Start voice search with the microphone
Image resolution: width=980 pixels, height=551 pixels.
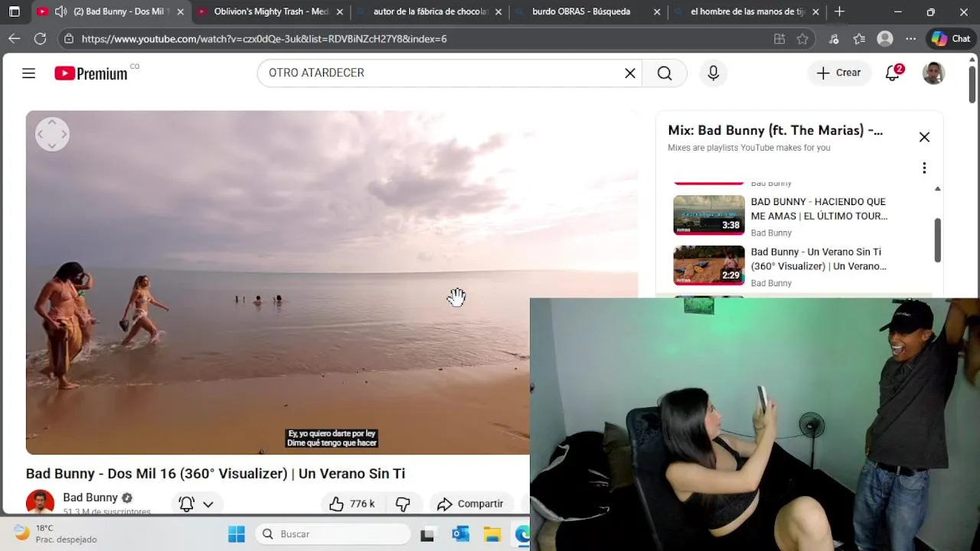[x=714, y=73]
